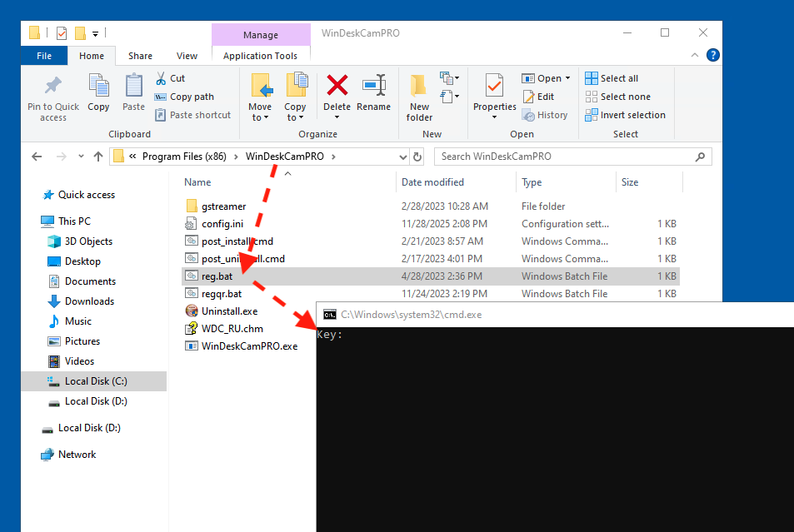Click the Rename icon in ribbon
The height and width of the screenshot is (532, 794).
(x=373, y=86)
